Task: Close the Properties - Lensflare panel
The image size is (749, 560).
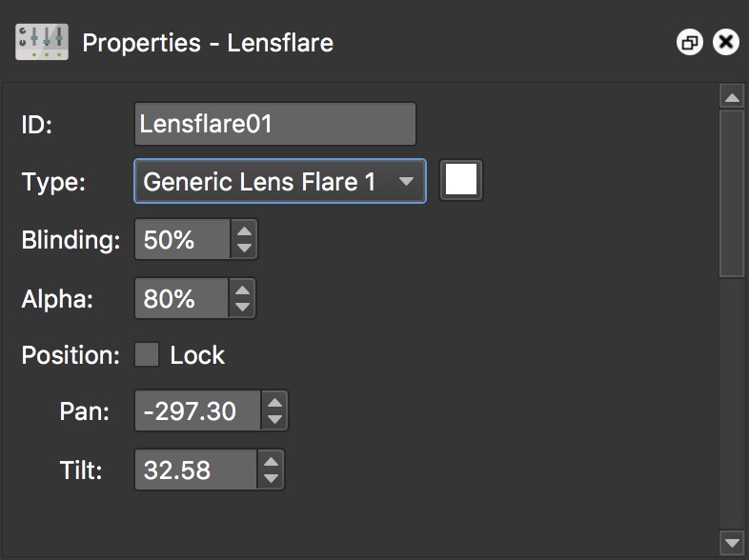Action: pos(726,42)
